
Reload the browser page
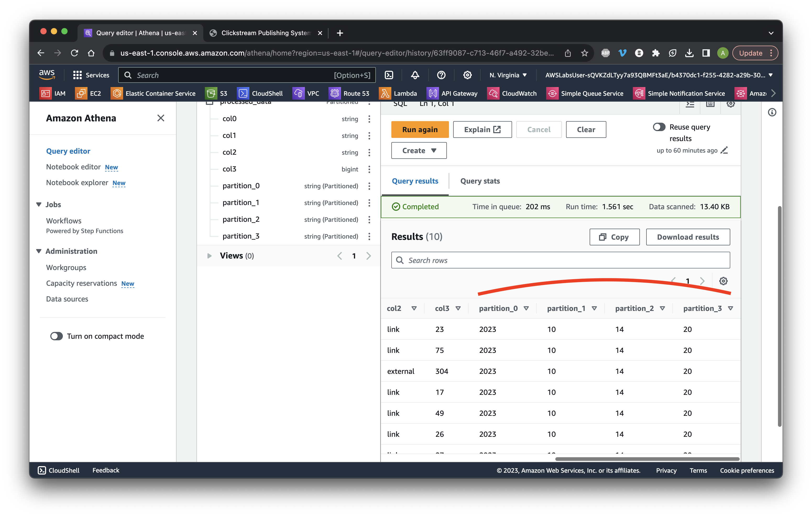pos(75,53)
